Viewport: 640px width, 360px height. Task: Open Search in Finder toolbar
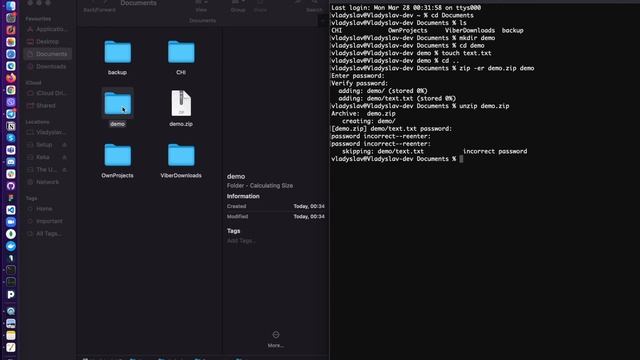point(314,3)
